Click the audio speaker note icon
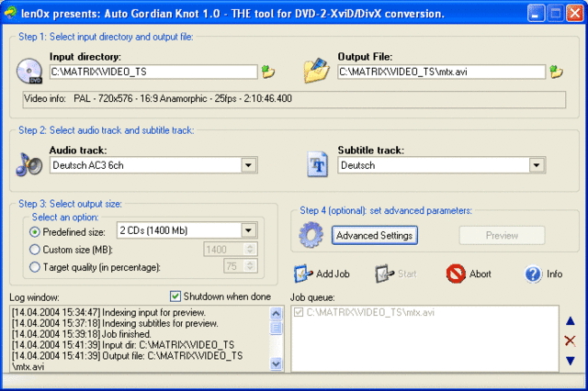The width and height of the screenshot is (588, 391). tap(28, 164)
